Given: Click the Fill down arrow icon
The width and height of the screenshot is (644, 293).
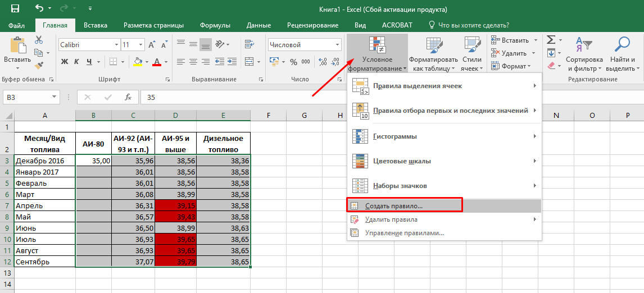Looking at the screenshot, I should tap(550, 53).
